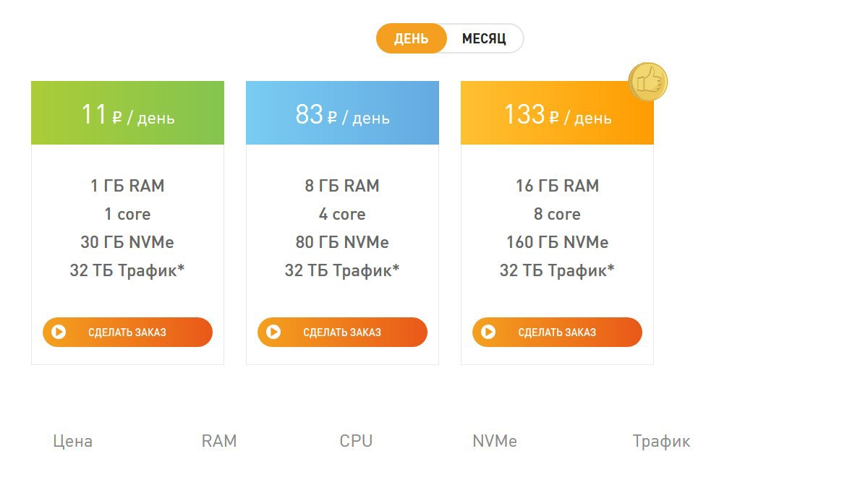The width and height of the screenshot is (868, 480).
Task: Select the blue 83 ₽ / день header
Action: tap(342, 113)
